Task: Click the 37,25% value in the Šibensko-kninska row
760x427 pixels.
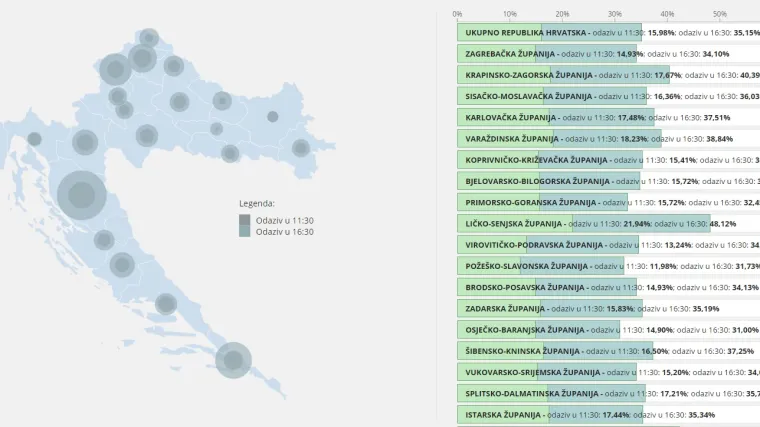Action: (740, 351)
